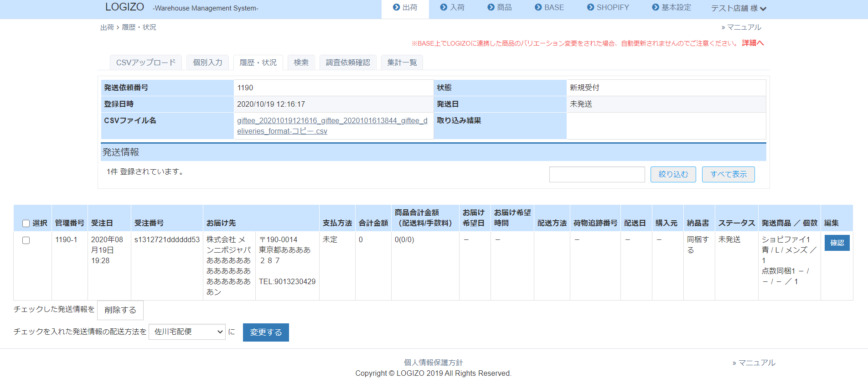The height and width of the screenshot is (384, 868).
Task: Toggle the 選択 select-all checkbox
Action: [x=26, y=223]
